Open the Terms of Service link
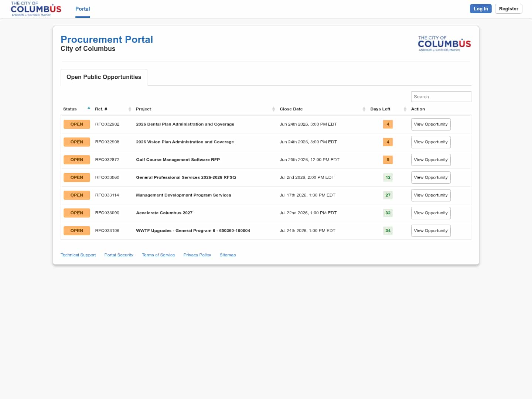Screen dimensions: 532x399 (x=158, y=255)
